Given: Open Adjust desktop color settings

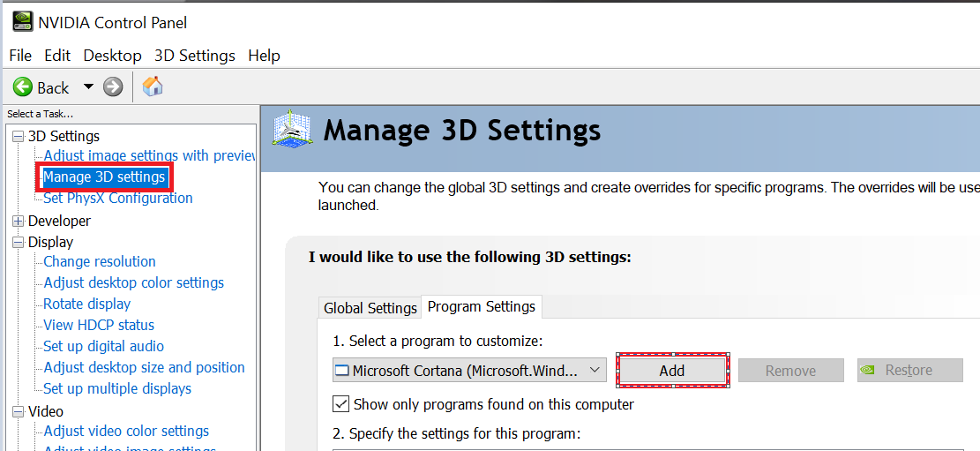Looking at the screenshot, I should point(134,282).
